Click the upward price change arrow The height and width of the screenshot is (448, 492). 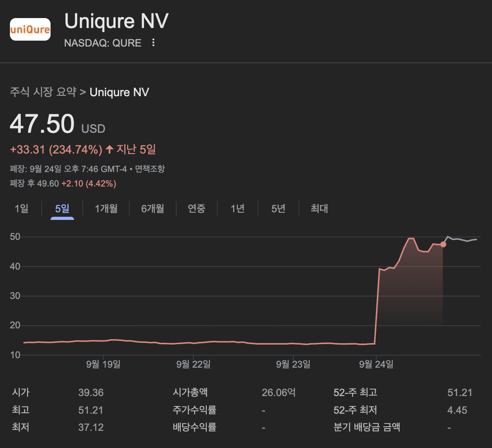pos(110,149)
